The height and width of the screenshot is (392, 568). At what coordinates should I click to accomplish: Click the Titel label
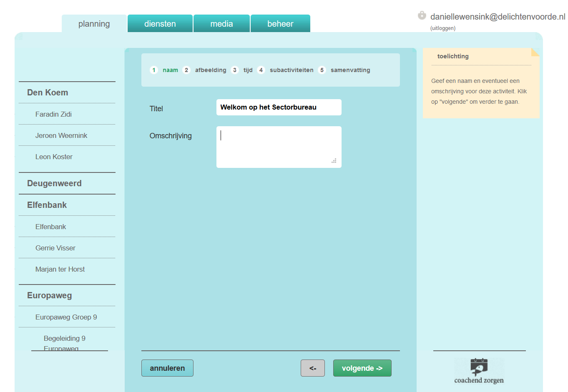tap(156, 109)
